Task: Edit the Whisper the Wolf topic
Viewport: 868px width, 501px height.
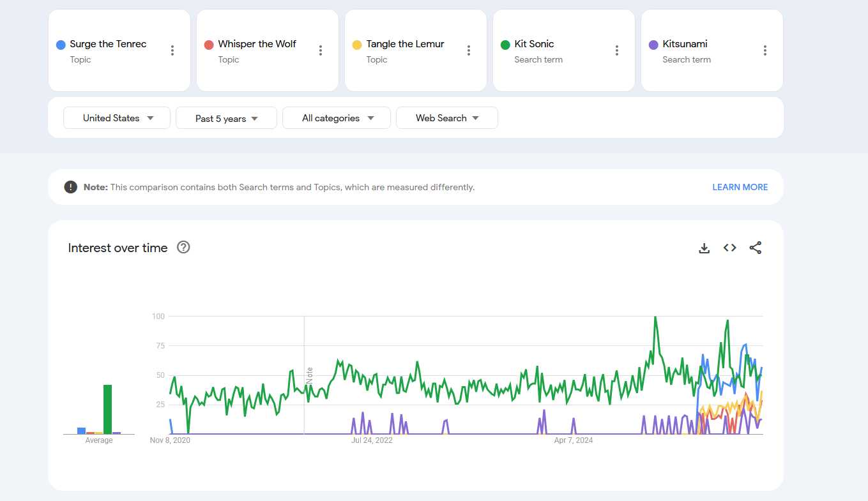Action: click(257, 44)
